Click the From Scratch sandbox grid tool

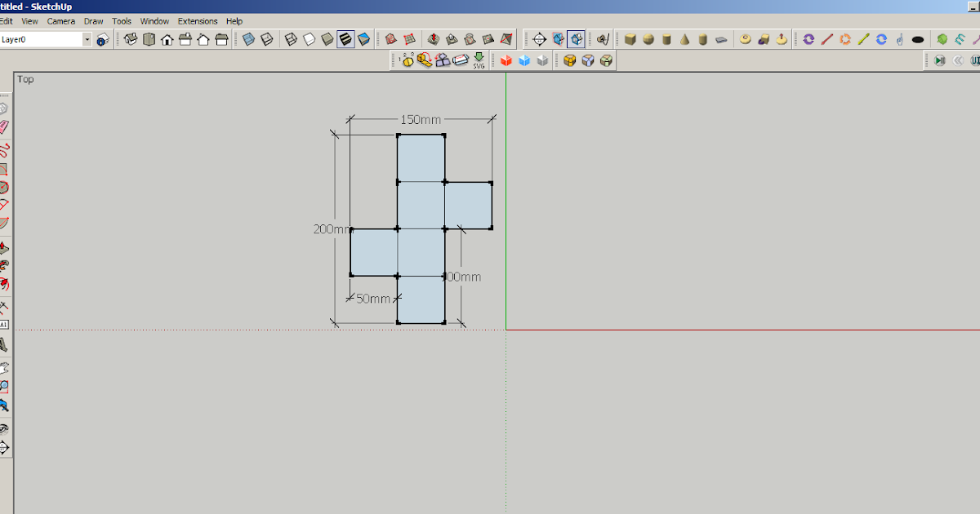409,38
